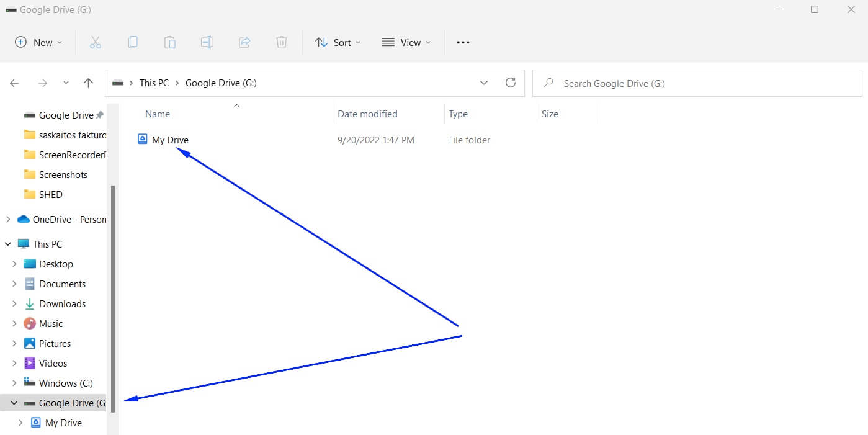This screenshot has height=435, width=868.
Task: Click the Forward navigation arrow
Action: [43, 83]
